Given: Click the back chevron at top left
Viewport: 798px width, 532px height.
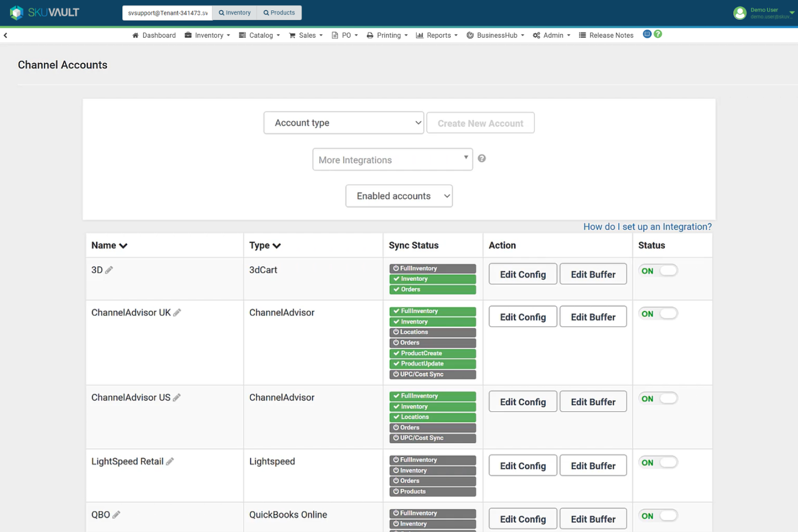Looking at the screenshot, I should point(5,35).
